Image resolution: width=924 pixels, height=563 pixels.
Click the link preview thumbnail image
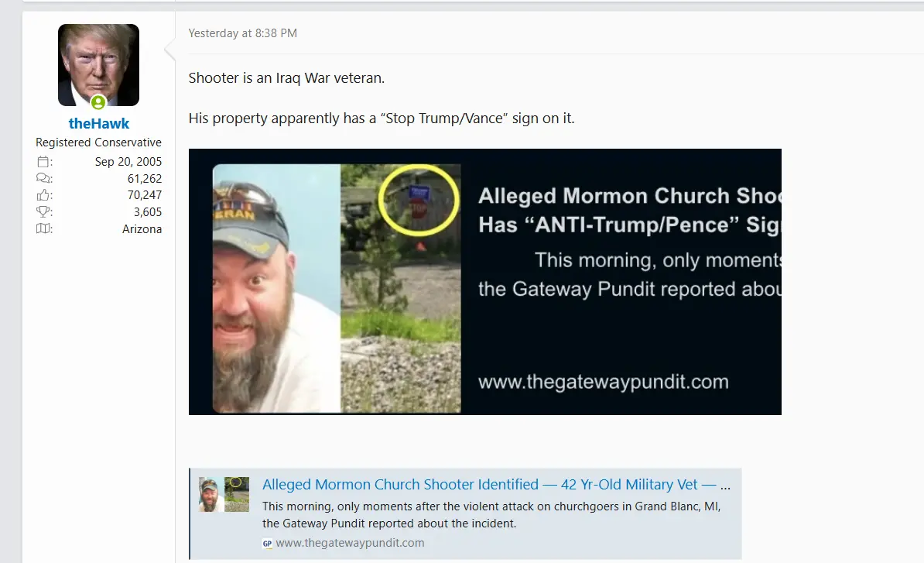coord(224,494)
